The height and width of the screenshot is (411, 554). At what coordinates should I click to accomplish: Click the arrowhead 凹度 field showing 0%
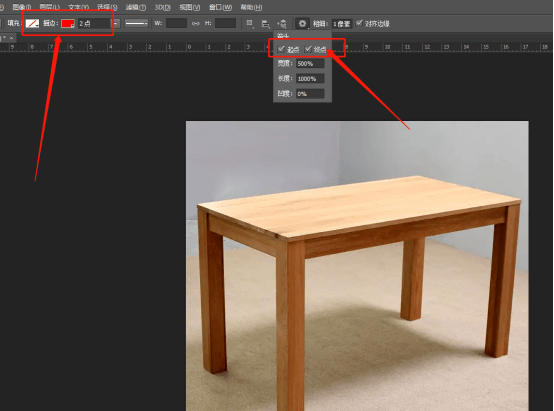click(310, 94)
